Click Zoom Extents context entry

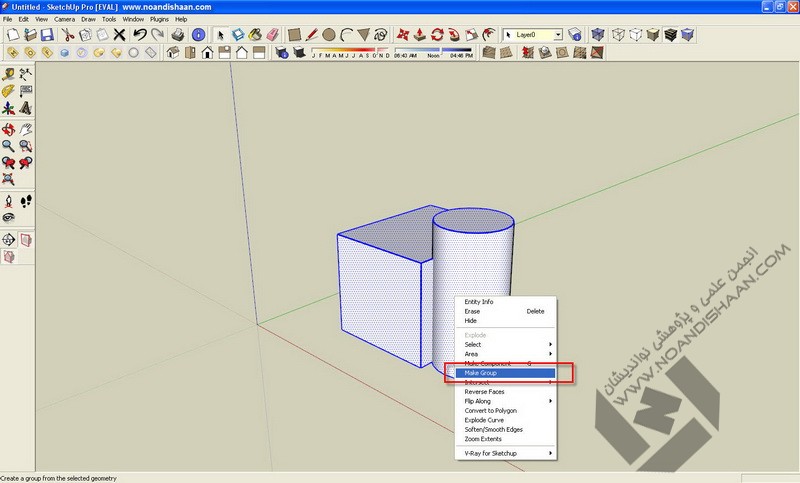click(482, 438)
